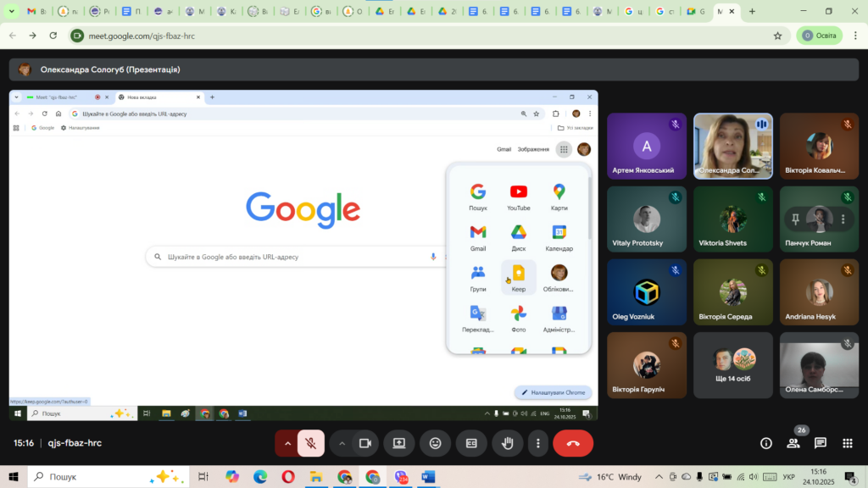Open the Activities grid icon in Meet
The height and width of the screenshot is (488, 868).
point(847,443)
